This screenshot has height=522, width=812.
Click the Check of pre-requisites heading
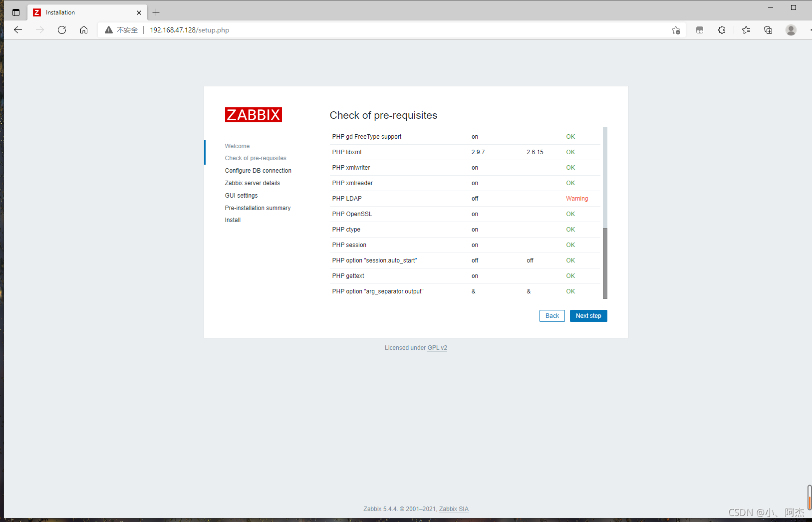(x=383, y=115)
